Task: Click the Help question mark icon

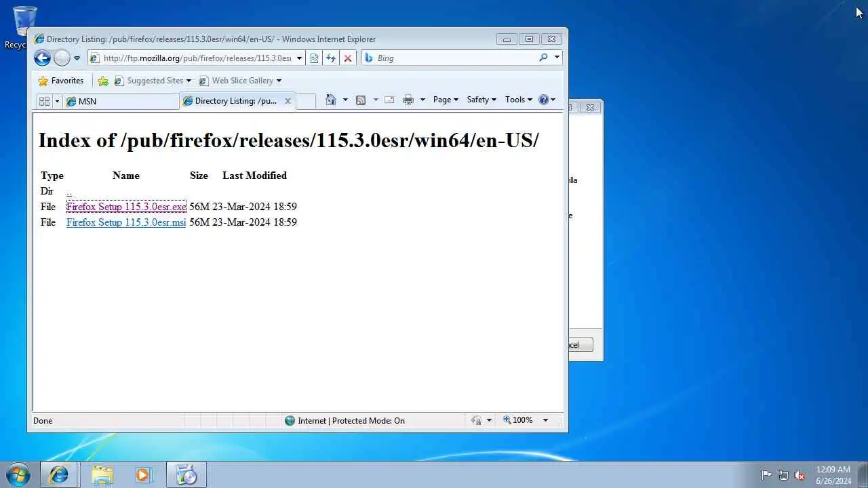Action: [544, 100]
